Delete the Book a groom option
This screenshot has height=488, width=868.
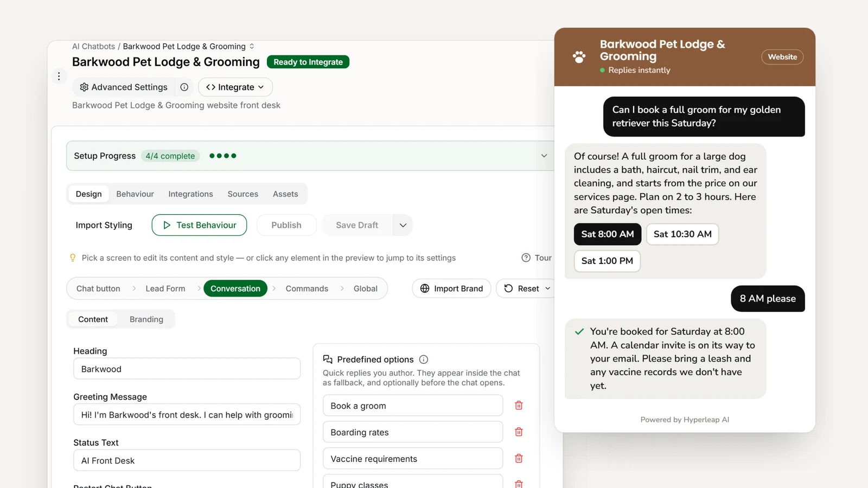(519, 406)
